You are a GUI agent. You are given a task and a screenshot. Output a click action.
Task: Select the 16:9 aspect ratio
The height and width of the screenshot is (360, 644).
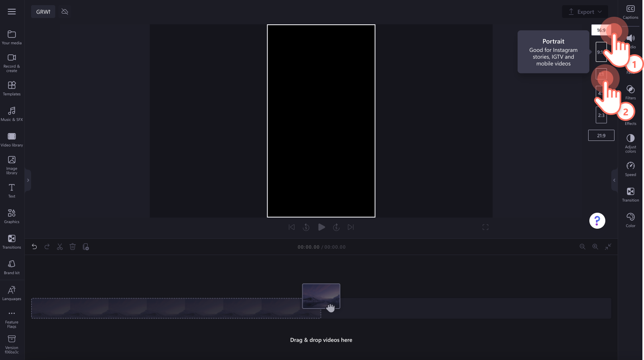(x=601, y=30)
